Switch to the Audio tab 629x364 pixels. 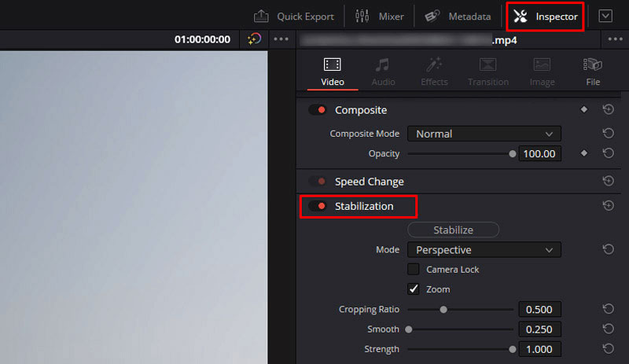383,71
